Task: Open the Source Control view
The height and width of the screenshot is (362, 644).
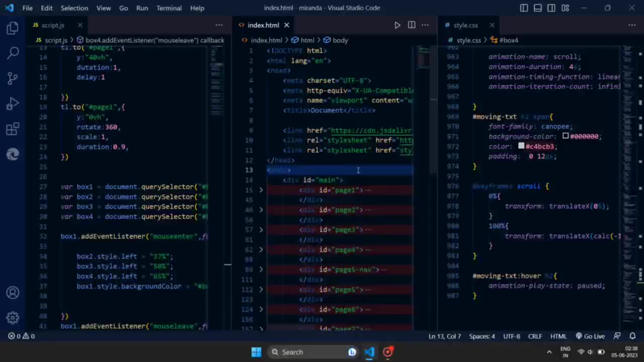Action: point(13,78)
